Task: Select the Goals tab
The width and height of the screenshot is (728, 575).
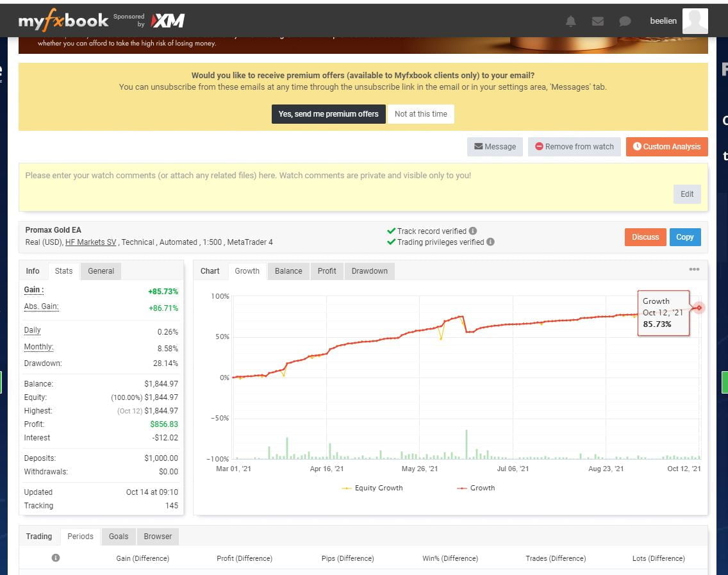Action: tap(119, 537)
